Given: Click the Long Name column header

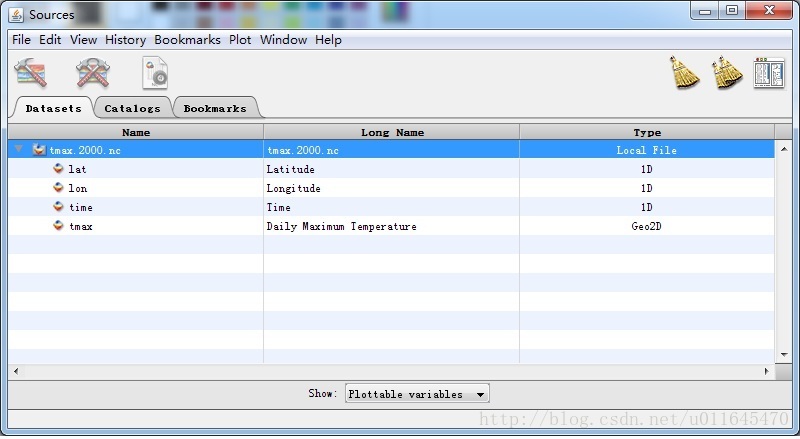Looking at the screenshot, I should click(x=392, y=132).
